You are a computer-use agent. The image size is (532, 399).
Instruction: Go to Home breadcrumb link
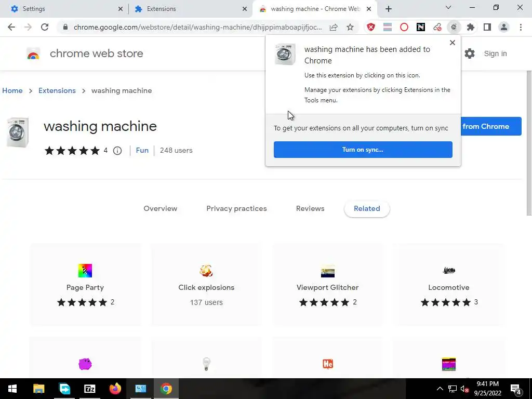tap(12, 90)
